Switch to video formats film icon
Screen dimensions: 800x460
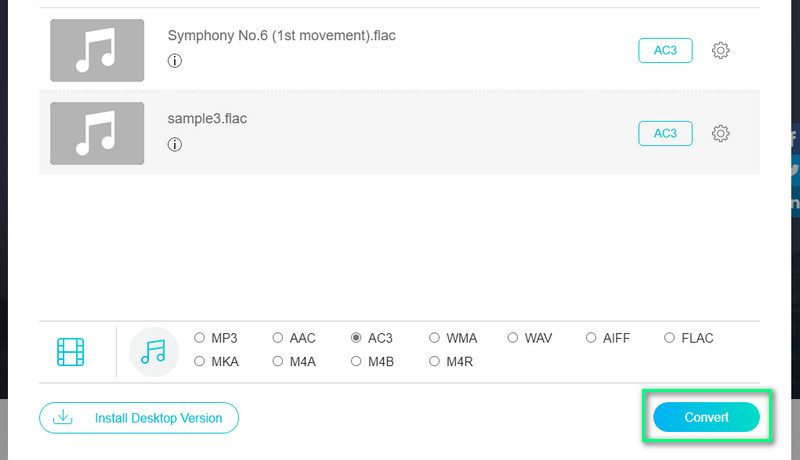click(x=71, y=351)
